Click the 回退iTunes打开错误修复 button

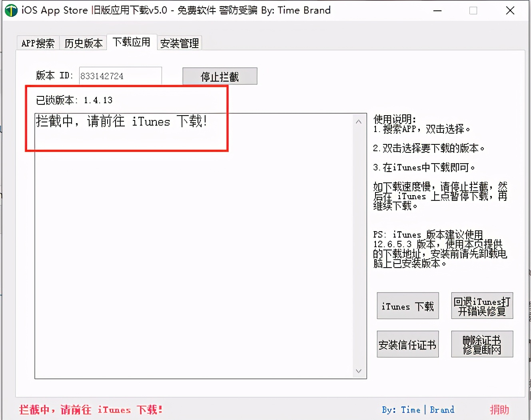coord(482,306)
